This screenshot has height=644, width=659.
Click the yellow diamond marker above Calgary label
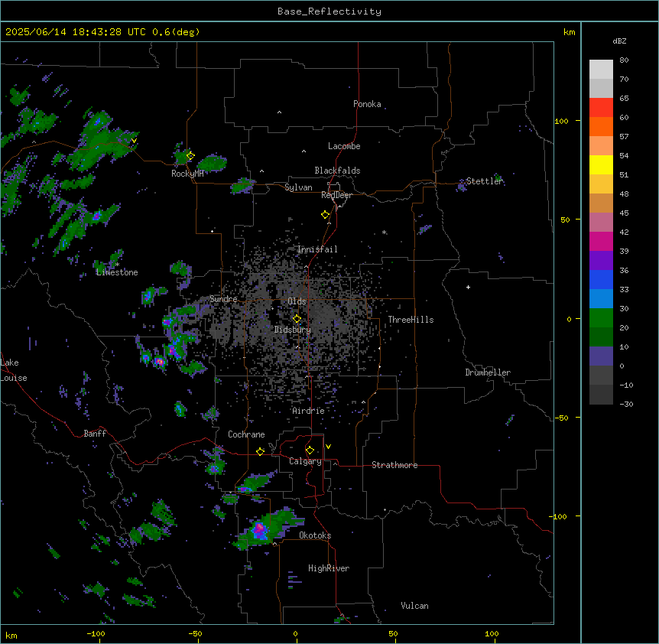310,450
